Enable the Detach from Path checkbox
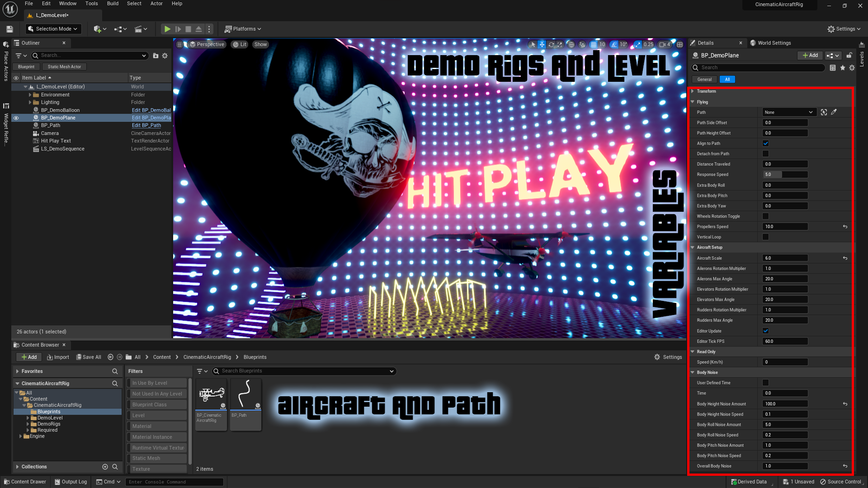868x488 pixels. [x=765, y=154]
